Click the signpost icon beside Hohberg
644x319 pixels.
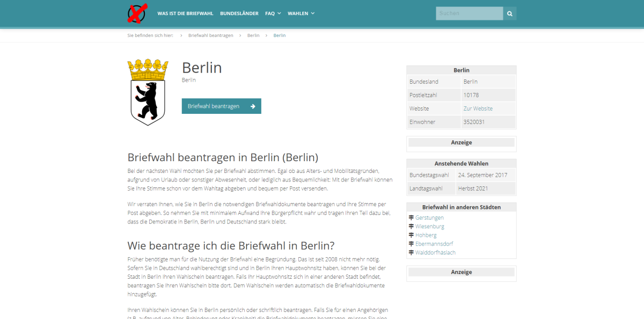click(x=411, y=235)
